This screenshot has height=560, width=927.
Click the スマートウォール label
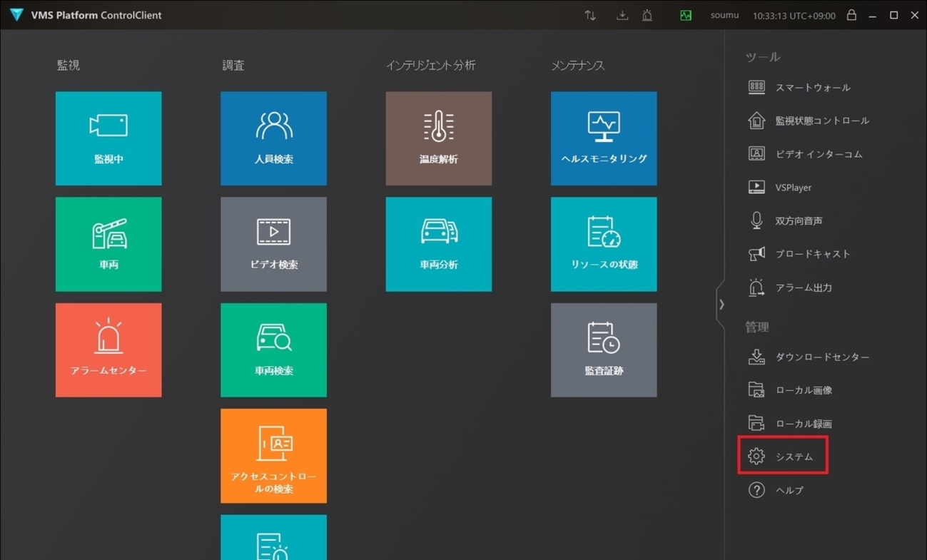pyautogui.click(x=813, y=87)
